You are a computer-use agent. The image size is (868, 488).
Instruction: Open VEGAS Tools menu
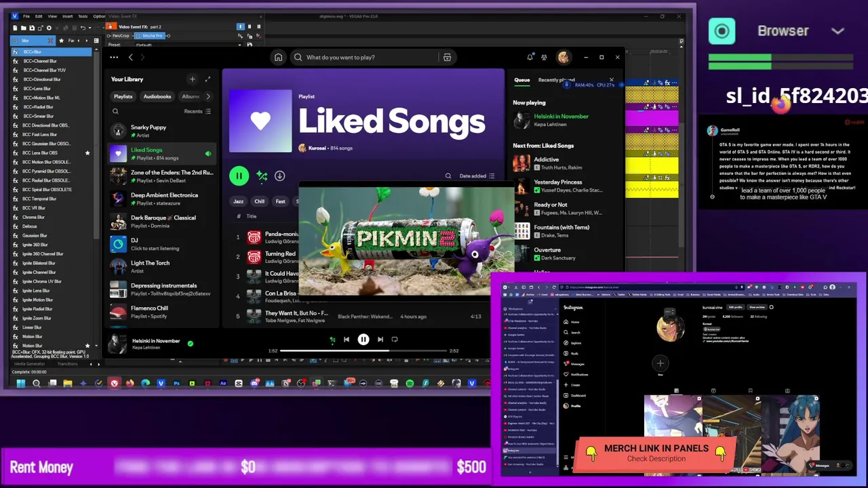pyautogui.click(x=83, y=16)
